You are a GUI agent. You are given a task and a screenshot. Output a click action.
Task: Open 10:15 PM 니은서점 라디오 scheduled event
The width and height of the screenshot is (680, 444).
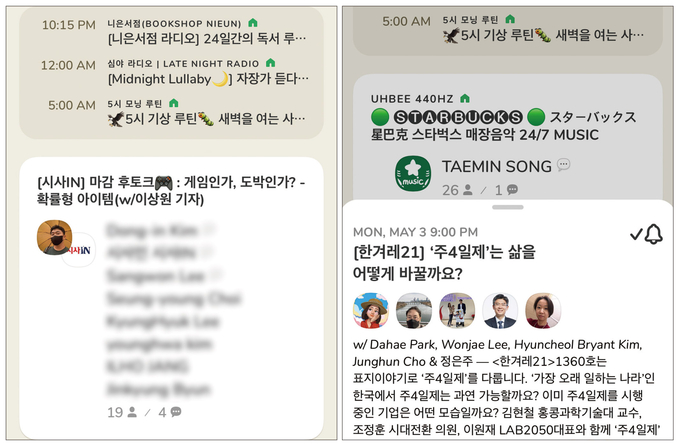point(173,32)
